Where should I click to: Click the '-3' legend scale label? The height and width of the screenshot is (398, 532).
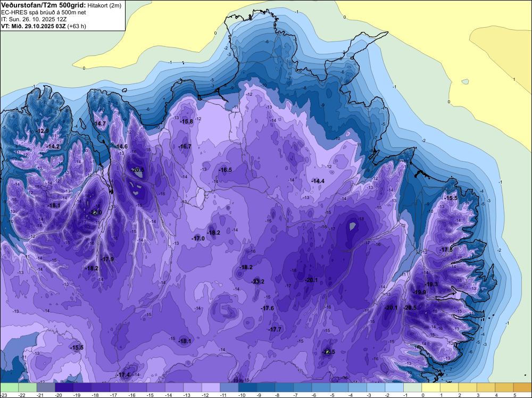click(370, 395)
